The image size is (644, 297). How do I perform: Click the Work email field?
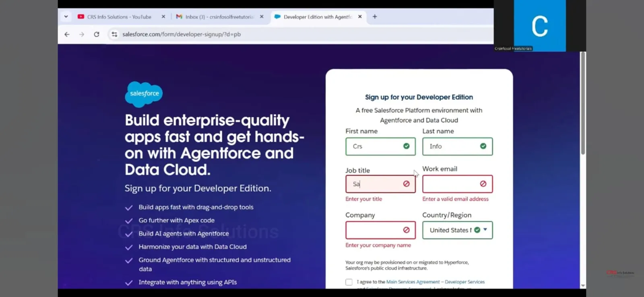point(451,184)
